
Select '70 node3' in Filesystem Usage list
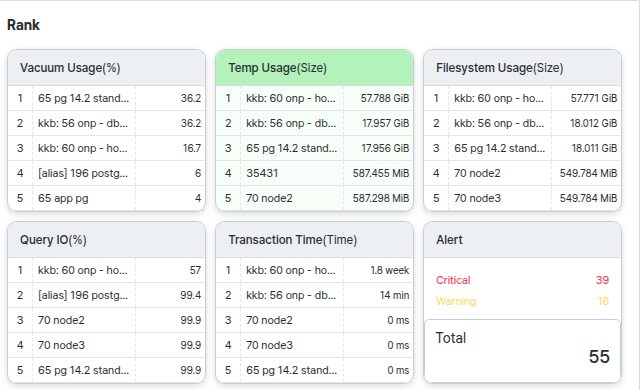522,198
